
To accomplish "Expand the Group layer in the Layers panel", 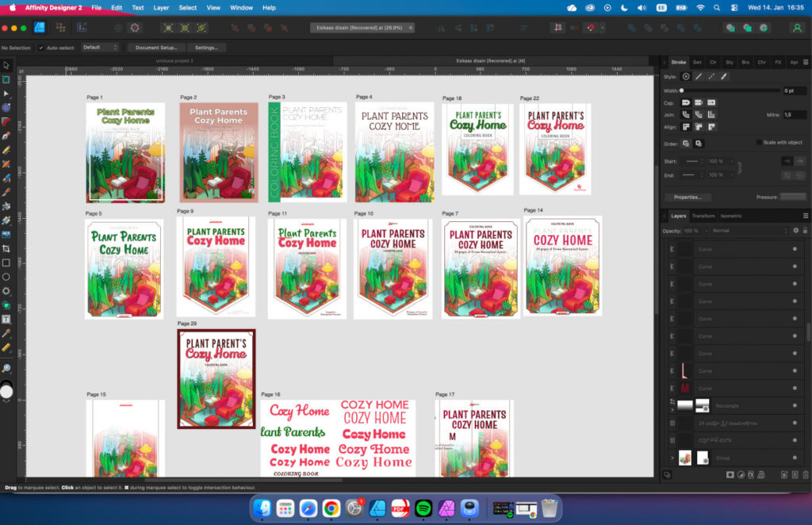I will 672,458.
